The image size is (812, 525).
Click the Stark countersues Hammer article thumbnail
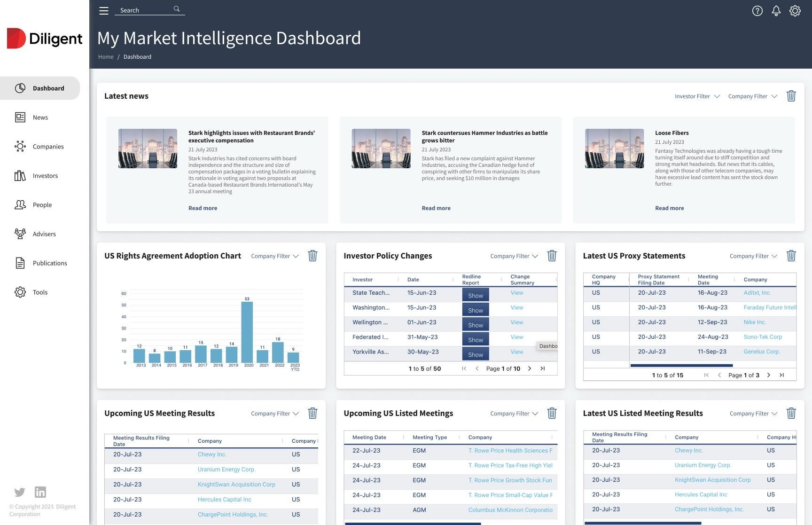click(x=381, y=149)
